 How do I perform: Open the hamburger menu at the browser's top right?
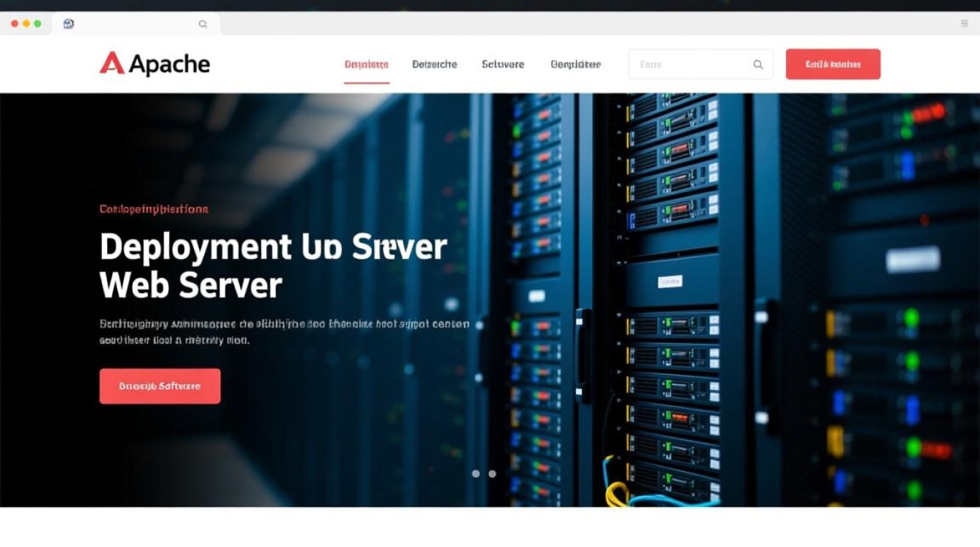(x=965, y=24)
